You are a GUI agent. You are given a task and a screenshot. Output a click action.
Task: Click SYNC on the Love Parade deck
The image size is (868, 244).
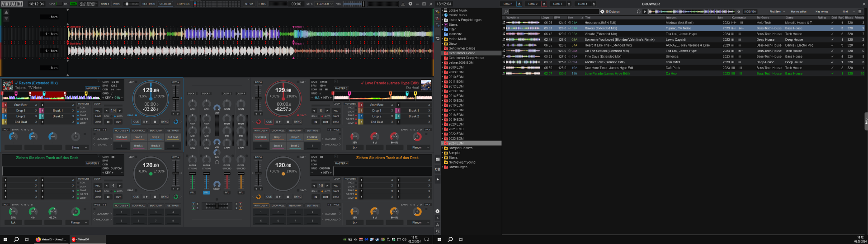pos(297,122)
